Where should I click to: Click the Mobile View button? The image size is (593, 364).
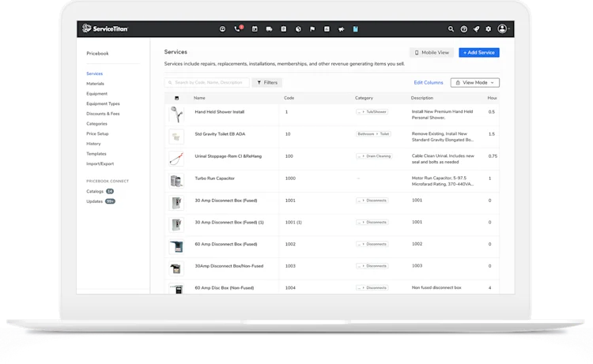coord(432,52)
